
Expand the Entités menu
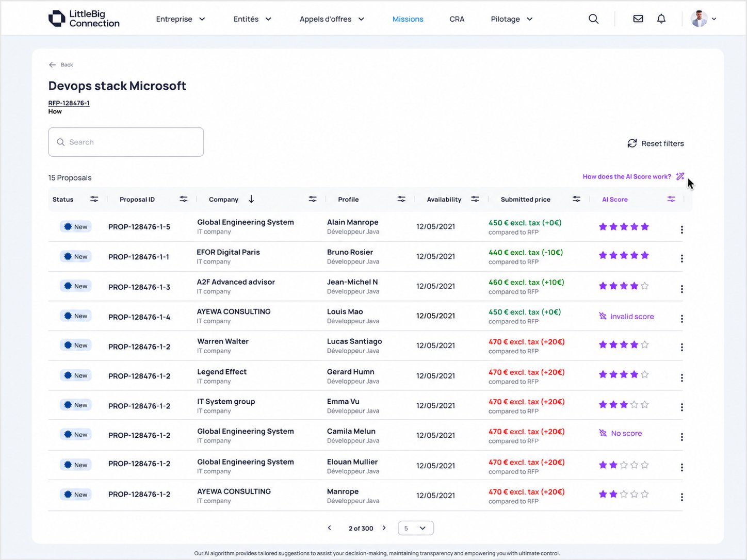click(252, 19)
